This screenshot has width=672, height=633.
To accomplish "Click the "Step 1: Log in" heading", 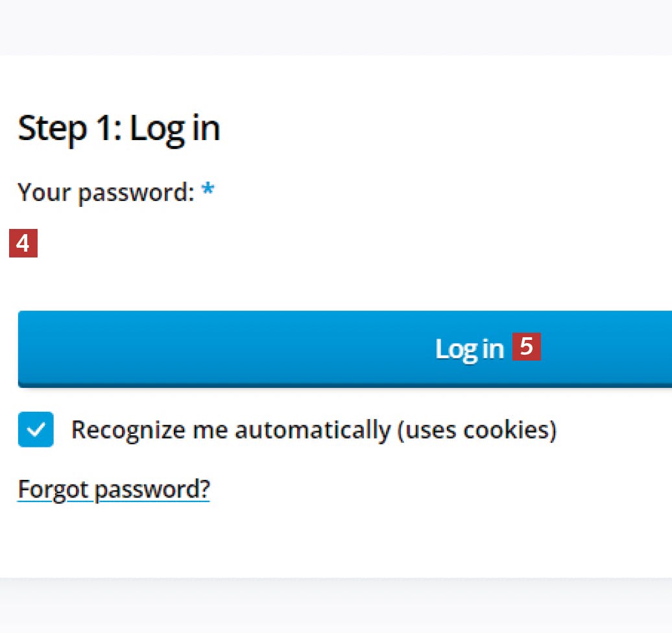I will tap(119, 128).
